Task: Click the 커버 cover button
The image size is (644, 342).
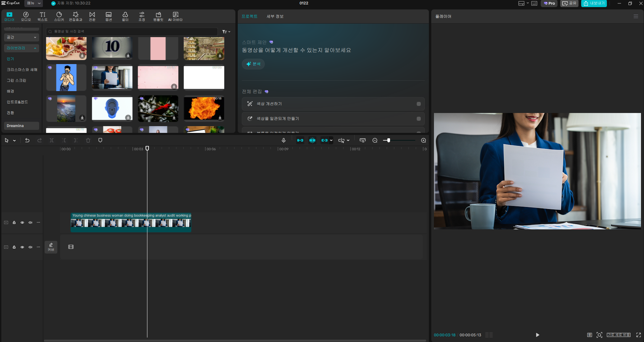Action: pos(51,247)
